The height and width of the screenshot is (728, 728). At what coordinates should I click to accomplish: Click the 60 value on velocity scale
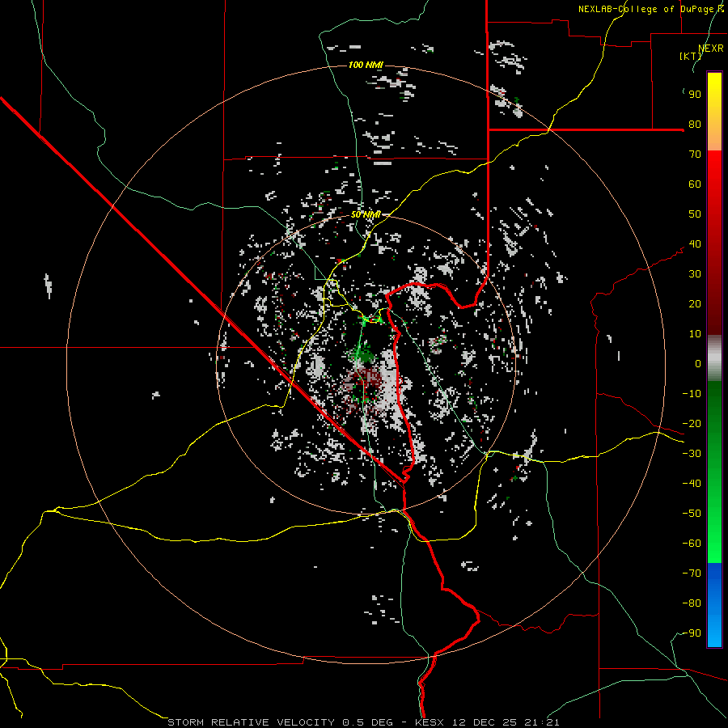click(x=695, y=184)
